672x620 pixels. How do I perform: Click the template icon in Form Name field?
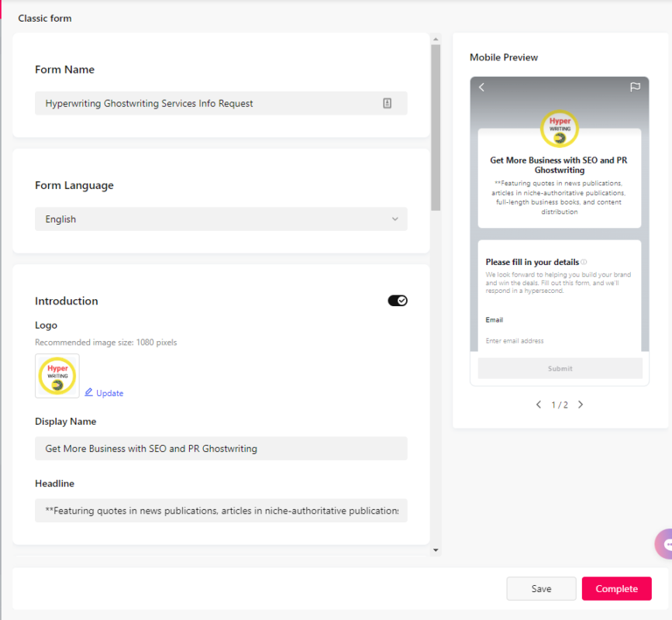[x=387, y=103]
